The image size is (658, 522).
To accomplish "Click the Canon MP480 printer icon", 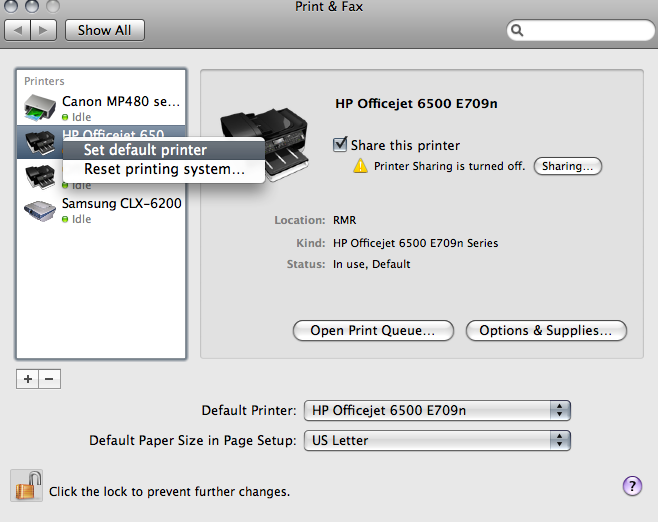I will pyautogui.click(x=39, y=108).
